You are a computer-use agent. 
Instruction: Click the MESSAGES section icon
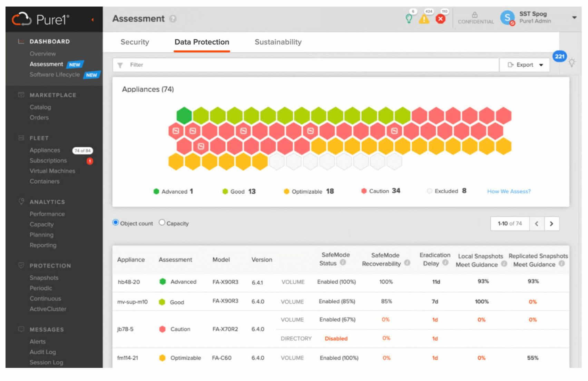(21, 329)
